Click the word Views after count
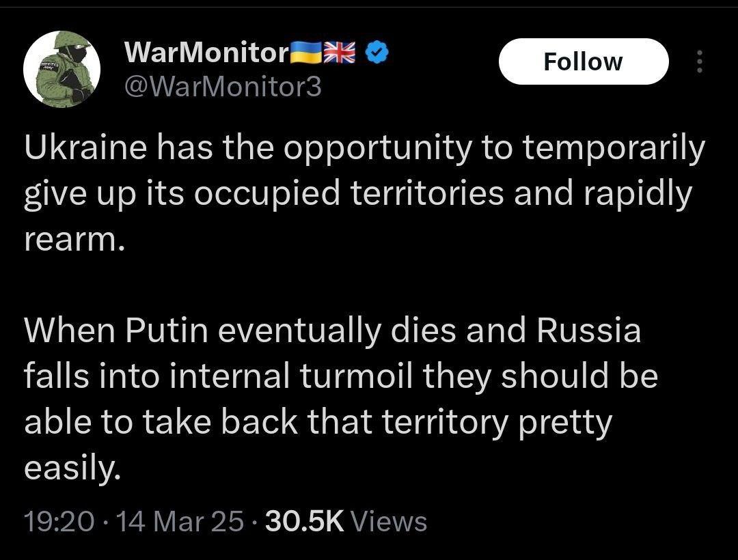Image resolution: width=738 pixels, height=560 pixels. coord(389,522)
